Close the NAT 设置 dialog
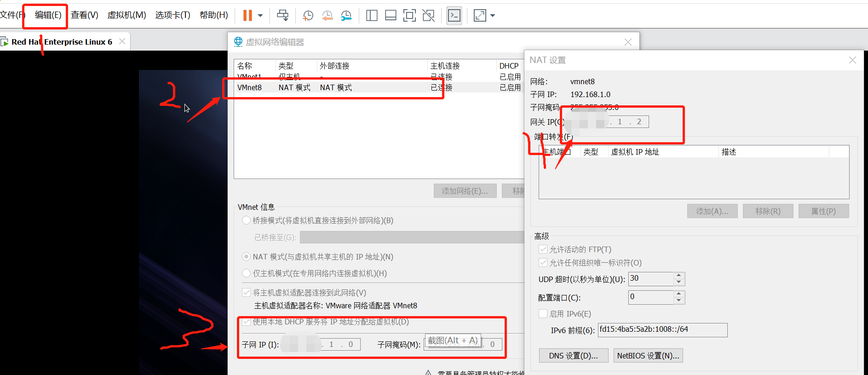This screenshot has width=868, height=375. [852, 60]
